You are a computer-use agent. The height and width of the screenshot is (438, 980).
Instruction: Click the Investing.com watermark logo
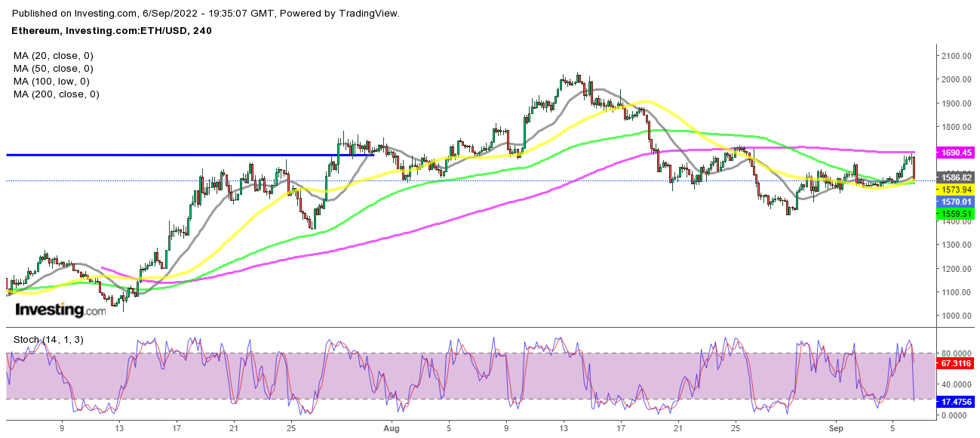click(x=60, y=310)
